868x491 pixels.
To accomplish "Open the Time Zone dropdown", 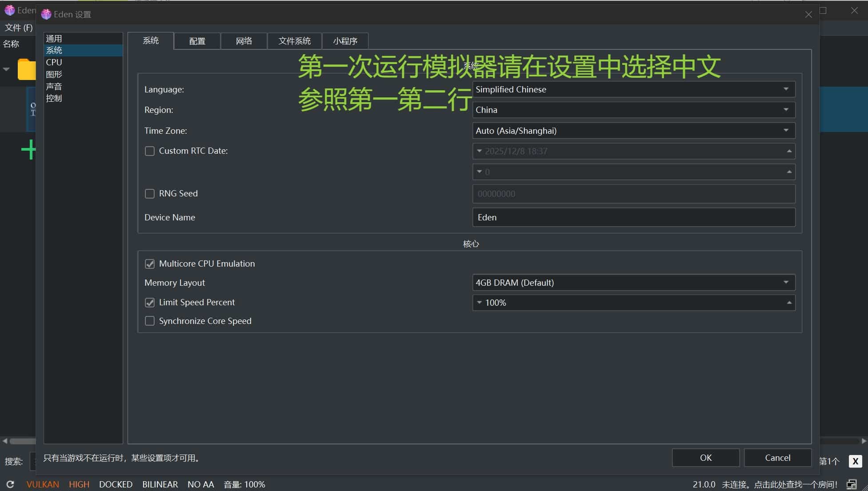I will pyautogui.click(x=633, y=131).
